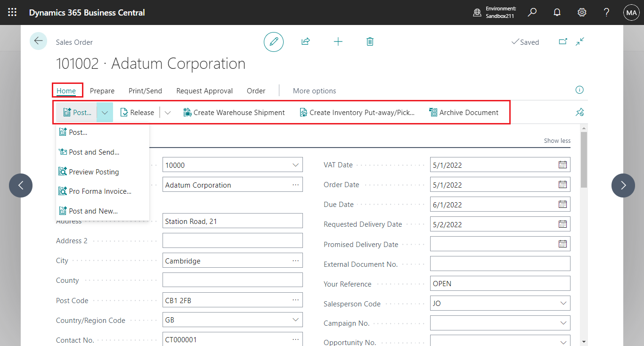Click the back arrow button
644x346 pixels.
(38, 41)
